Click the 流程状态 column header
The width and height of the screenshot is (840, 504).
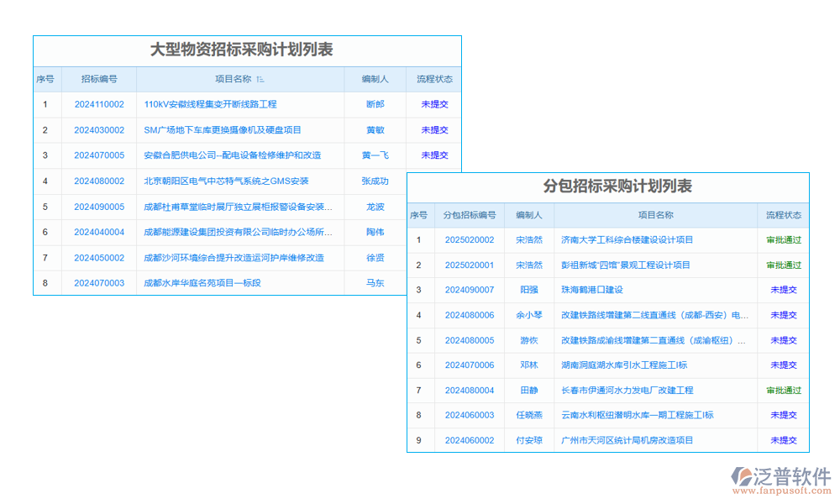[x=433, y=78]
